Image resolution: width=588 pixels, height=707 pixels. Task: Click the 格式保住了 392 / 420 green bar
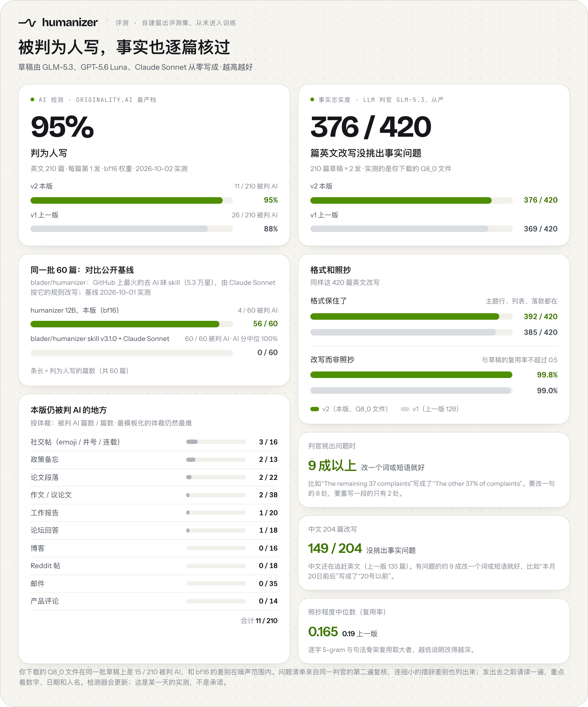coord(411,316)
